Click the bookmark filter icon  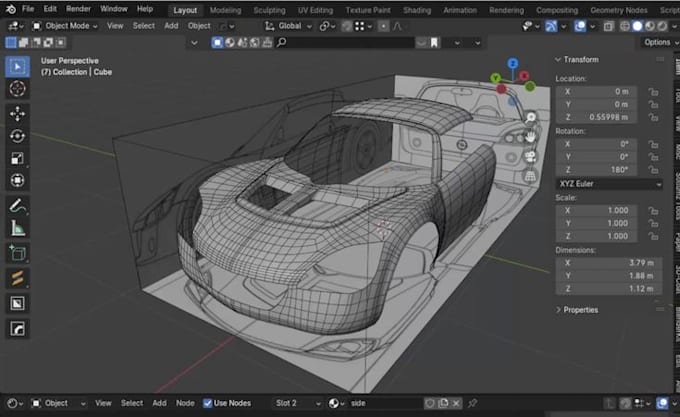(434, 42)
